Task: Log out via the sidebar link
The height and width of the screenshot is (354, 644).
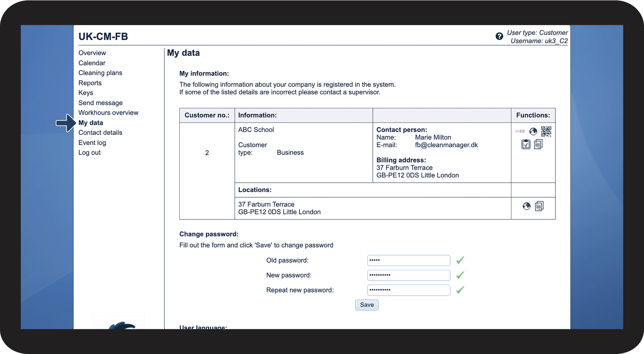Action: tap(89, 153)
